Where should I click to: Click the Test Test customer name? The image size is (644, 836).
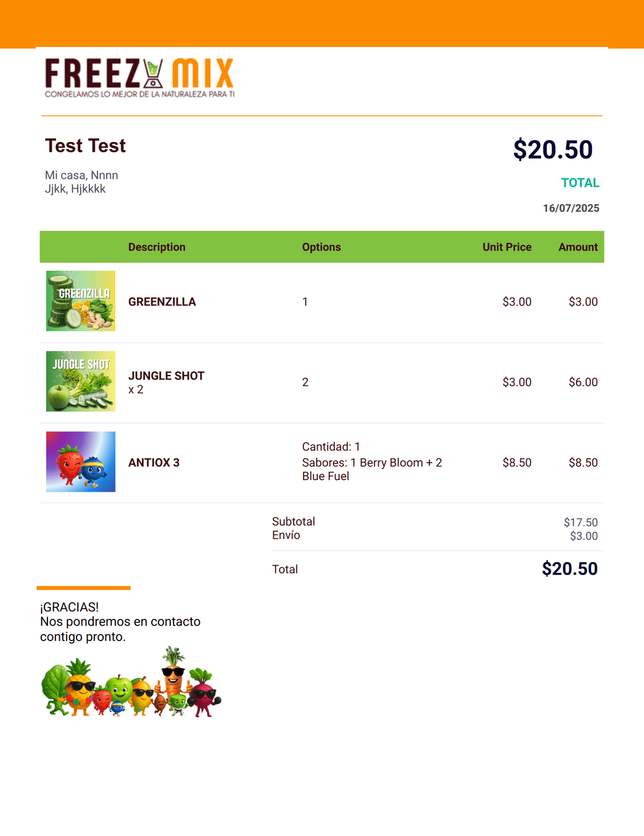(85, 146)
